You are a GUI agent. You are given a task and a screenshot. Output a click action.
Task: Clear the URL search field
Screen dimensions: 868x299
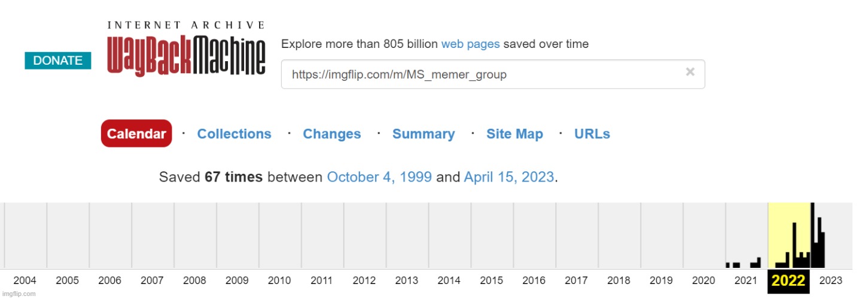[690, 72]
